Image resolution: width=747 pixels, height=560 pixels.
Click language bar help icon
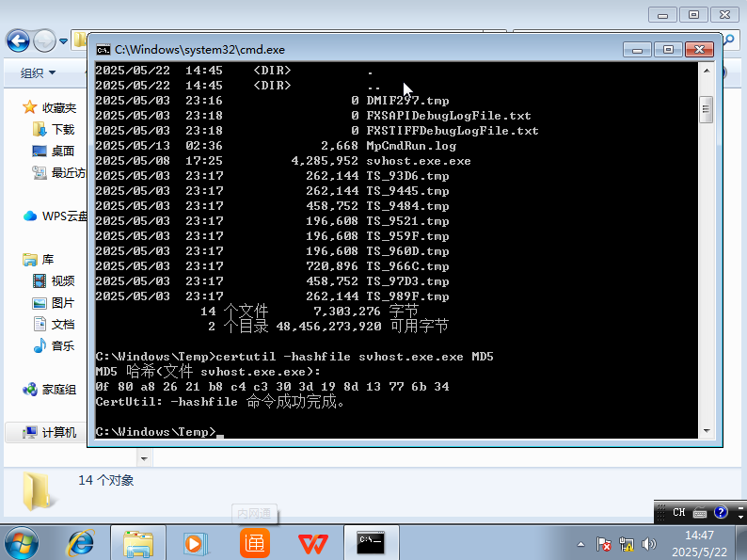coord(721,512)
